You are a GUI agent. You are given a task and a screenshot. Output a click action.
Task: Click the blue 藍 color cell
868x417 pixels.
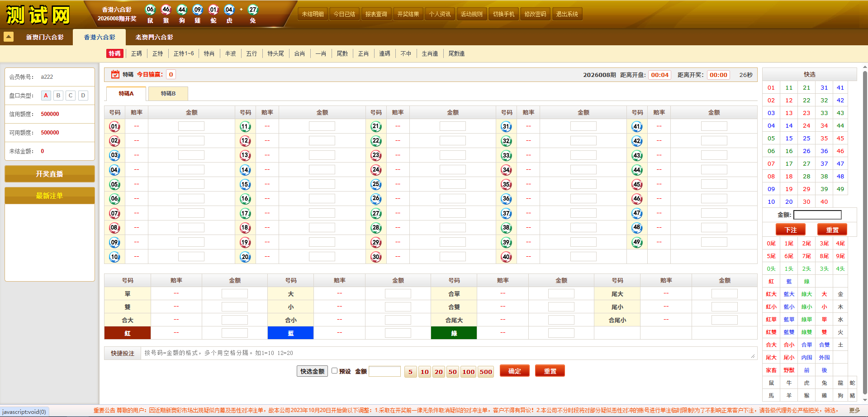point(290,333)
